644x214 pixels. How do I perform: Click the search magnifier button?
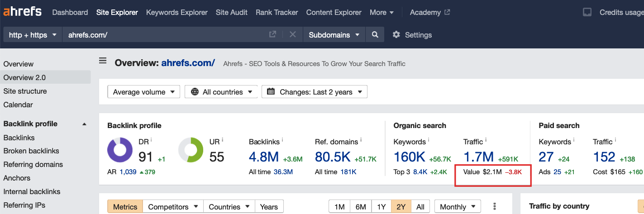(x=375, y=35)
